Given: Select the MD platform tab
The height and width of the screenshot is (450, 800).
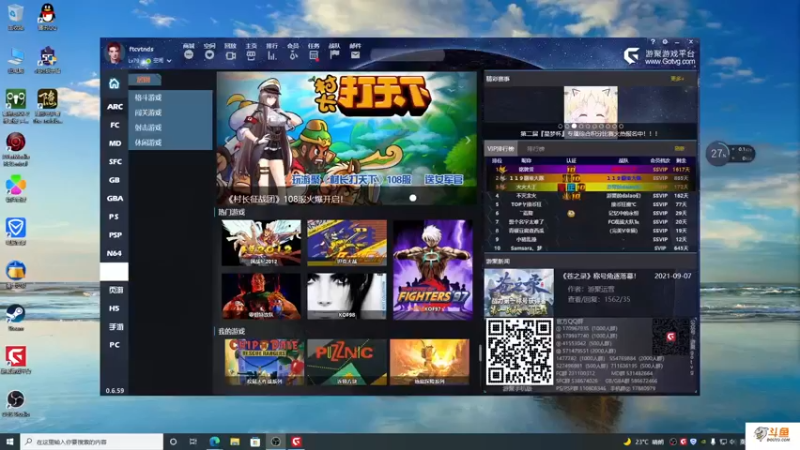Looking at the screenshot, I should coord(114,143).
